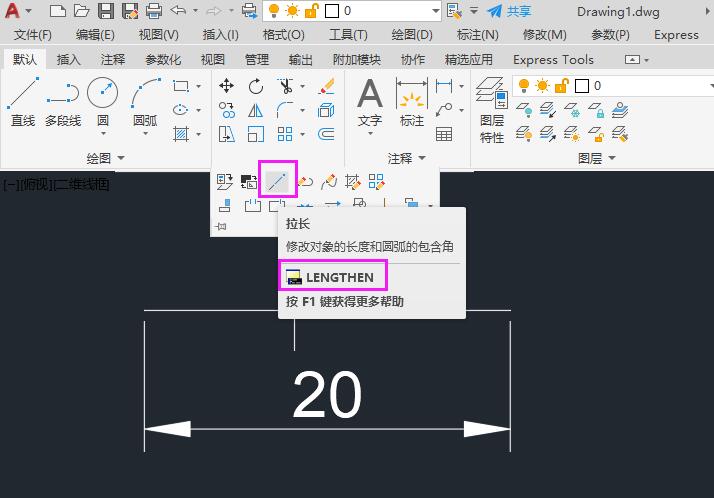
Task: Click the Change Space icon
Action: tap(249, 182)
